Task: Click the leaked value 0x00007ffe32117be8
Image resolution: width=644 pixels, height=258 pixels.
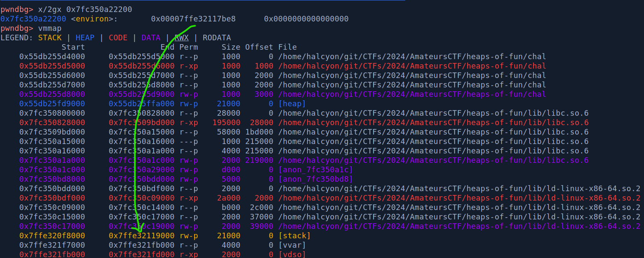Action: pos(193,19)
